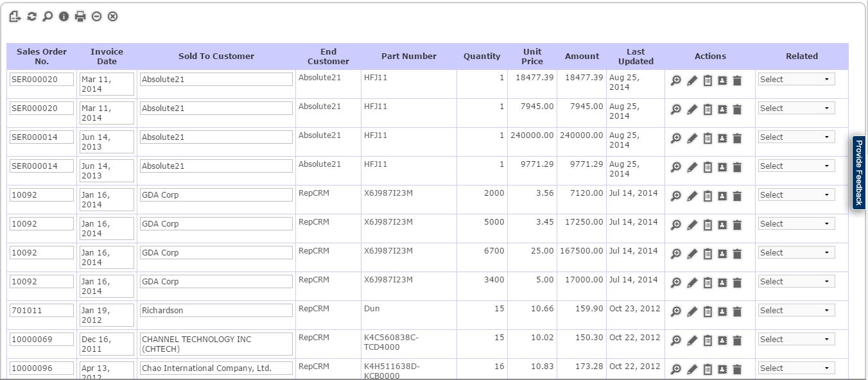Click the export document icon in top toolbar
This screenshot has width=868, height=380.
click(x=15, y=17)
